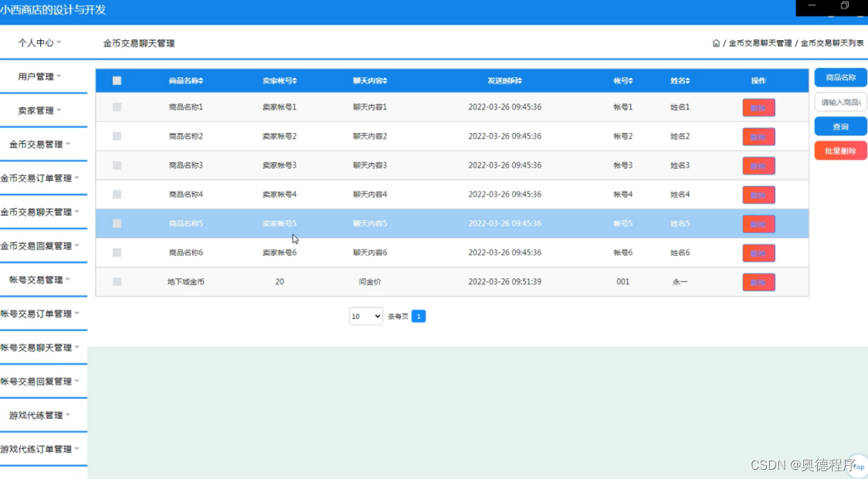Click the blue 查询 search button
The image size is (868, 479).
(x=839, y=126)
